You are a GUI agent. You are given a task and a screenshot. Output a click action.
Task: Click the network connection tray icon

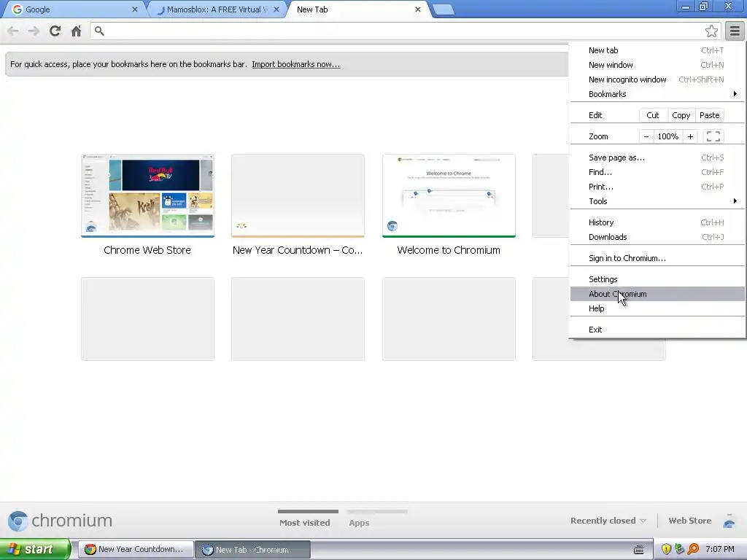pyautogui.click(x=679, y=549)
